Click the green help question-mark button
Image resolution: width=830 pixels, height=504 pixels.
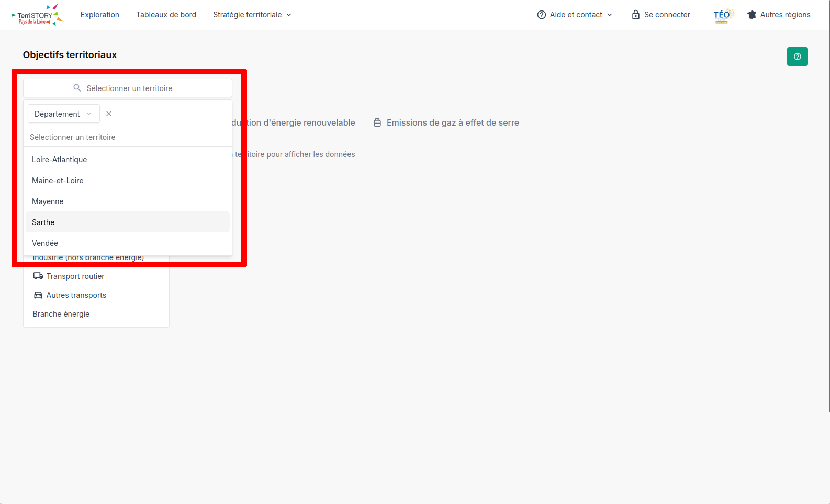tap(797, 57)
